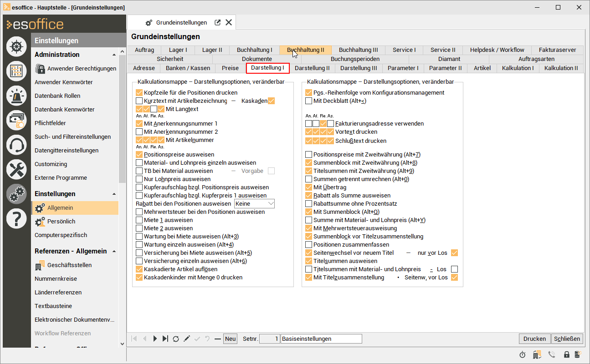Collapse the Administration section in sidebar
This screenshot has width=590, height=364.
point(114,55)
